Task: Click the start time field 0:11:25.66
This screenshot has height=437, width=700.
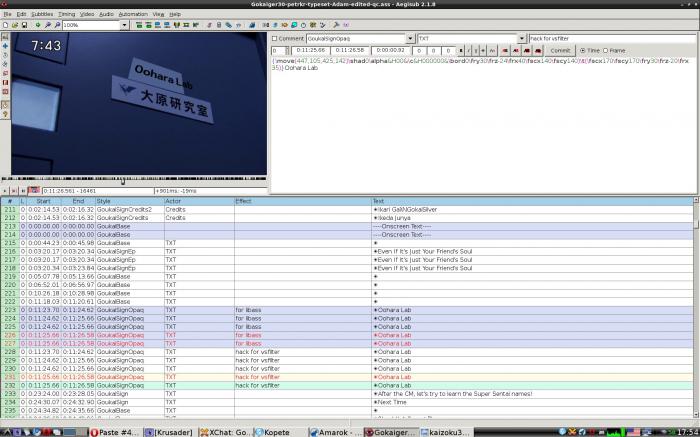Action: pos(311,50)
